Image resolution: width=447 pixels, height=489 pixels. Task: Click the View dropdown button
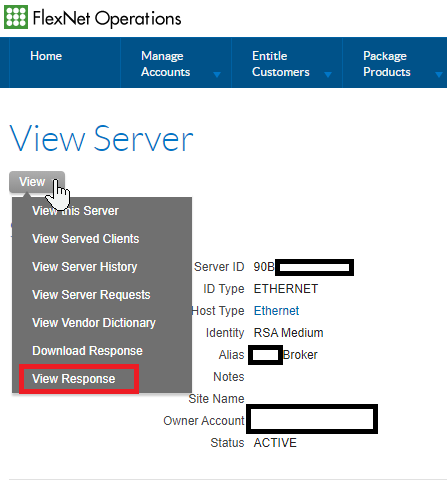(x=37, y=182)
